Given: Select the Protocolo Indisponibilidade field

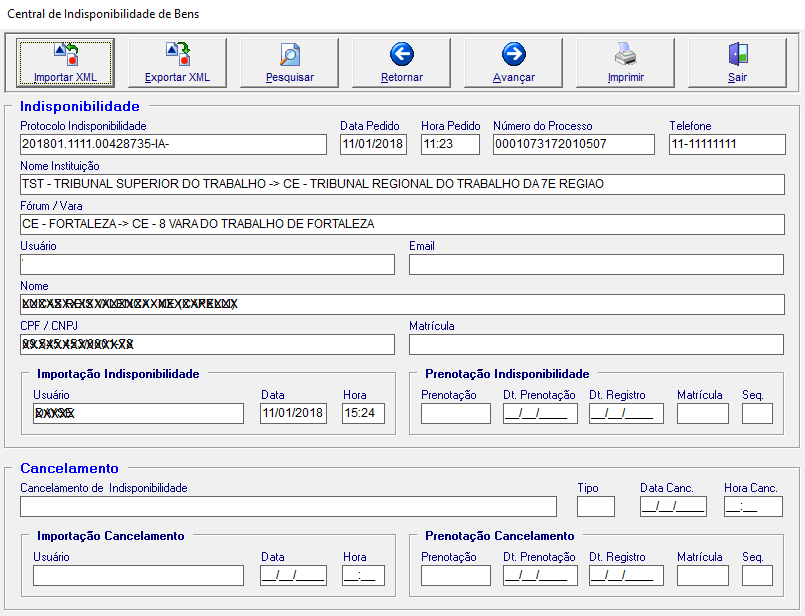Looking at the screenshot, I should (x=174, y=144).
